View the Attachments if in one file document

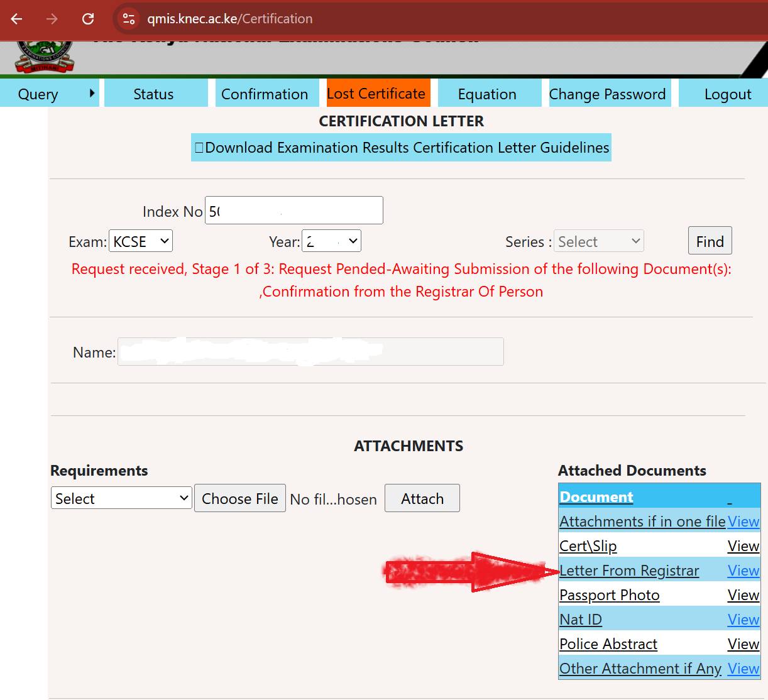(x=743, y=521)
